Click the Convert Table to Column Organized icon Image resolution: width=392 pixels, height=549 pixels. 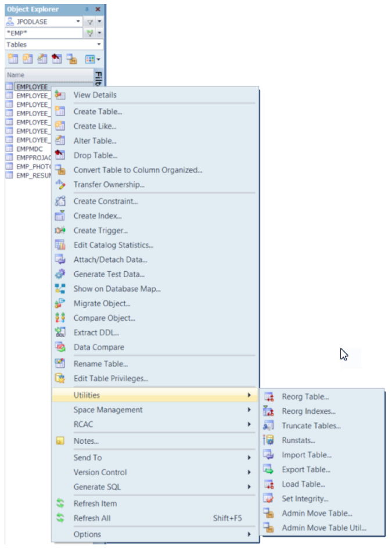point(60,170)
